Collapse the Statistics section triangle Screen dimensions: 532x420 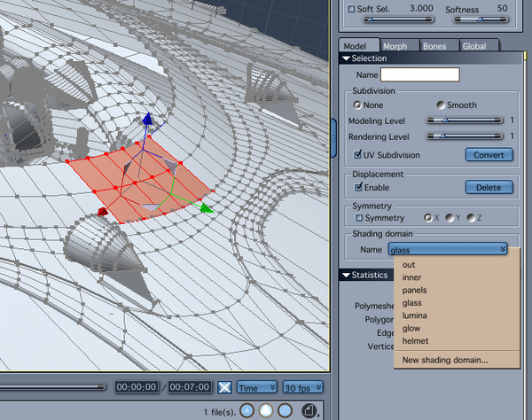(x=346, y=275)
